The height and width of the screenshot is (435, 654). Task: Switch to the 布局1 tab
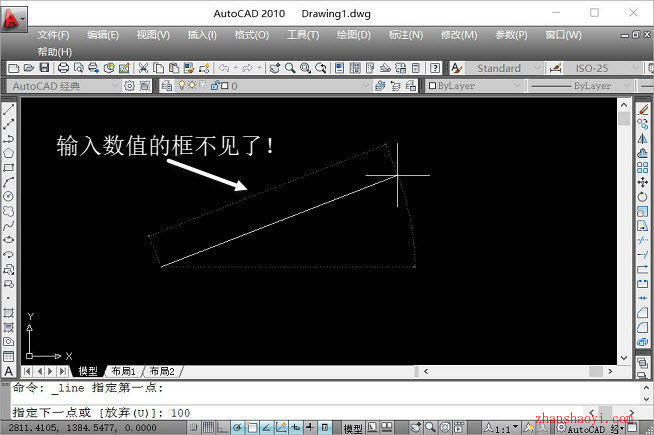124,371
